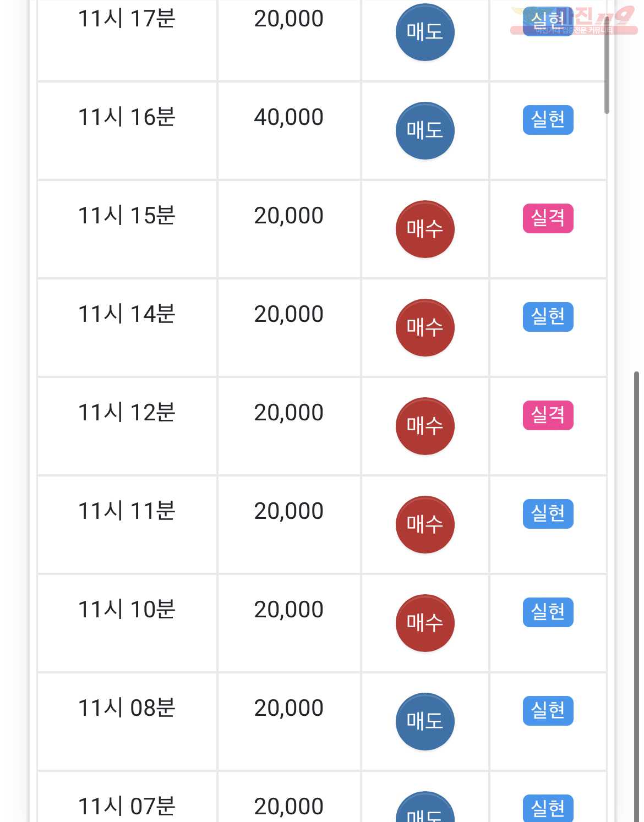This screenshot has height=822, width=644.
Task: Tap the red 매수 circle at 11시 15분
Action: tap(425, 229)
